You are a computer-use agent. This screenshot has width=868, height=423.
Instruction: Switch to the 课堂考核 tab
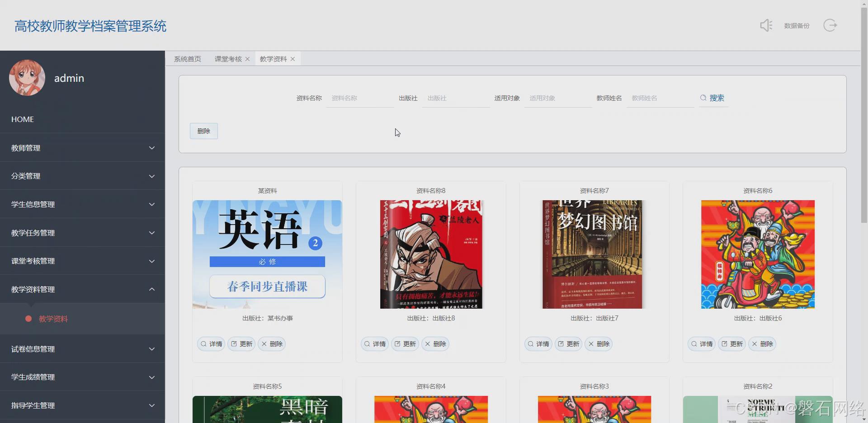(x=228, y=59)
